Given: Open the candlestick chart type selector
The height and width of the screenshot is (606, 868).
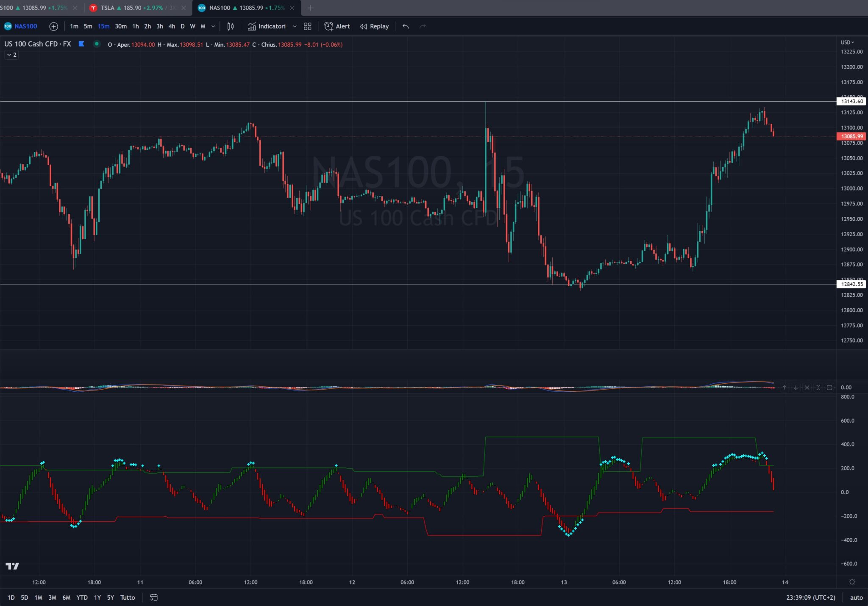Looking at the screenshot, I should (x=230, y=26).
